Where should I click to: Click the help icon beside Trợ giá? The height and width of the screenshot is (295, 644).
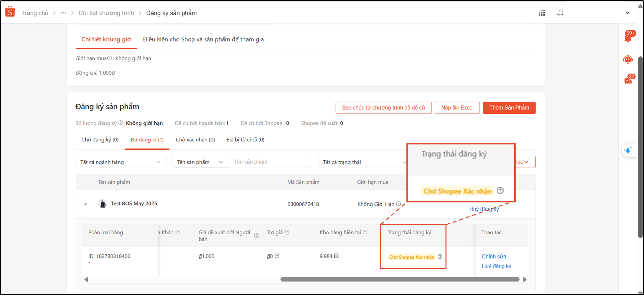[287, 232]
